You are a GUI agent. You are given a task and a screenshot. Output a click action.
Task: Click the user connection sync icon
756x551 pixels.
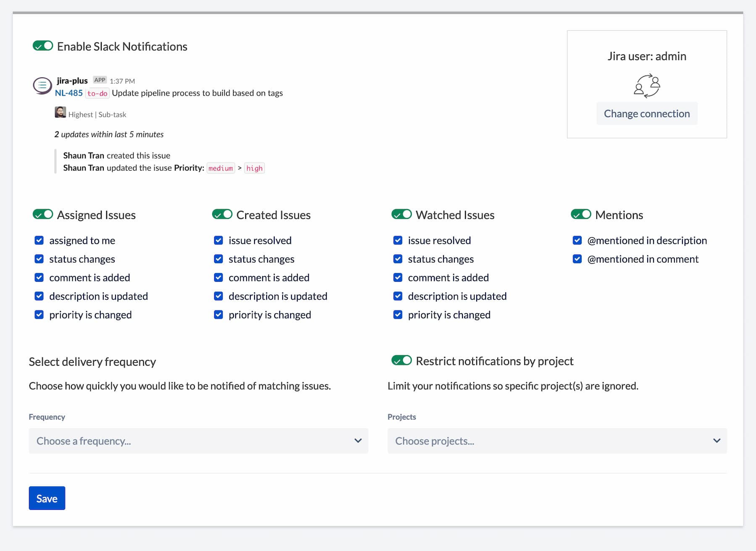[647, 86]
